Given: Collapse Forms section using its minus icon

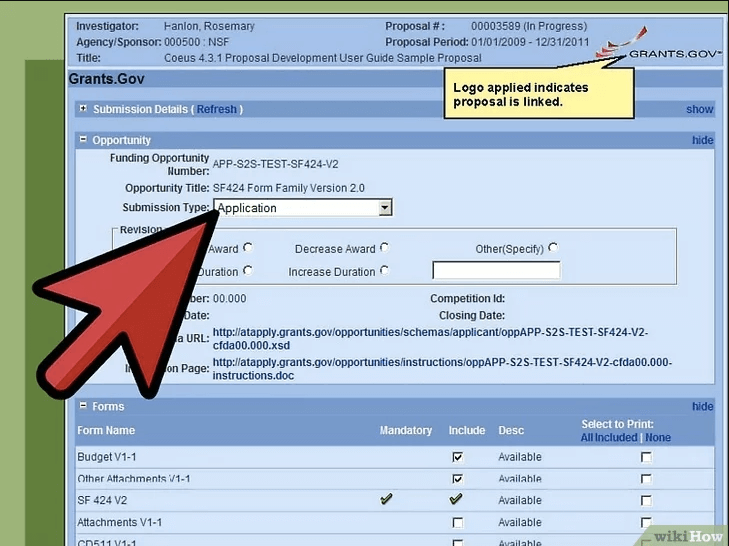Looking at the screenshot, I should tap(83, 406).
